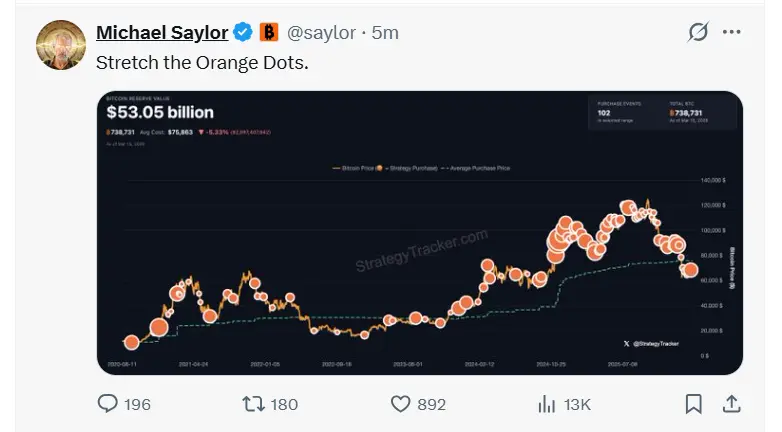Click the Michael Saylor display name
The height and width of the screenshot is (432, 782).
click(162, 32)
